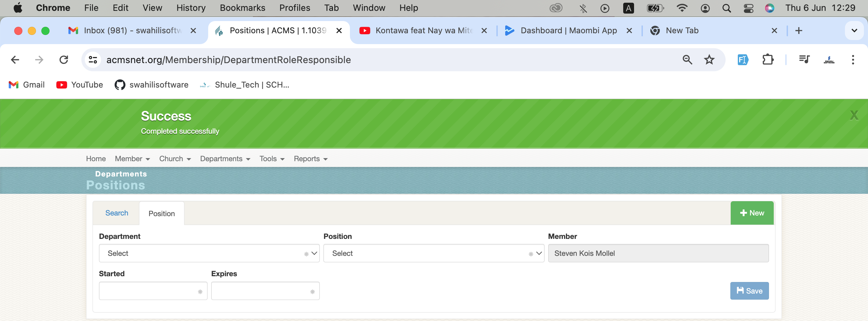Click the page reload icon
The width and height of the screenshot is (868, 321).
[x=64, y=60]
